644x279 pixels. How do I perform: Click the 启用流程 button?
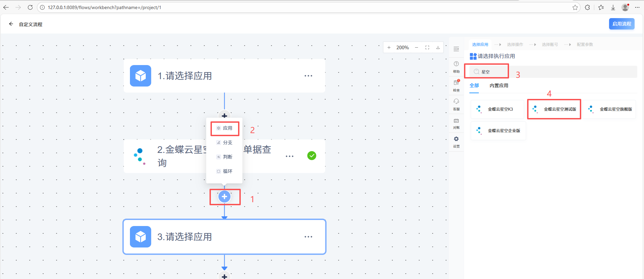pos(622,24)
